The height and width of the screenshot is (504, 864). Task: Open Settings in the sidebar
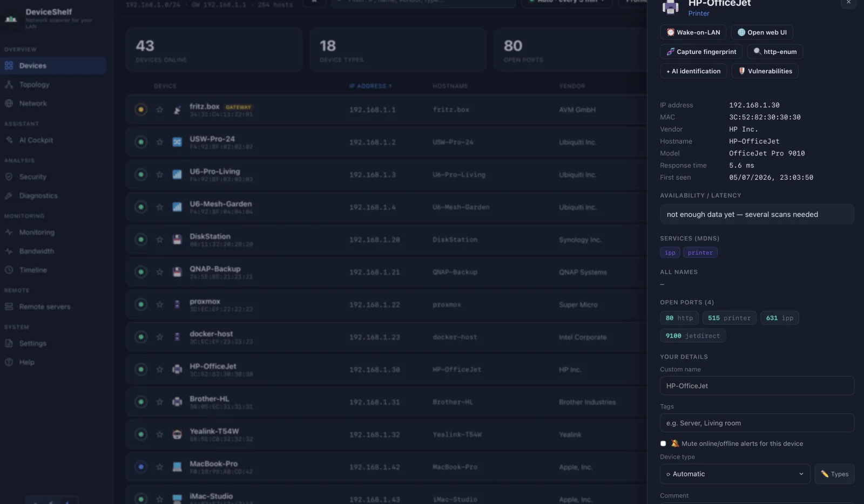click(x=53, y=344)
